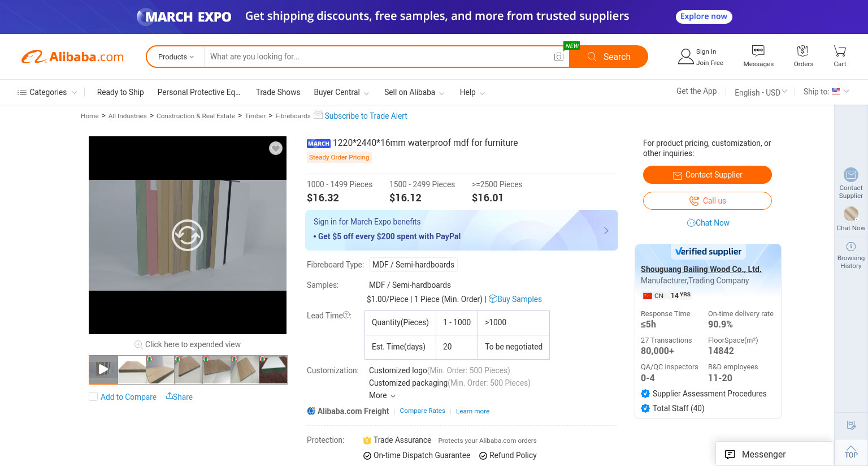The height and width of the screenshot is (466, 868).
Task: Click the orange Search button
Action: pos(609,57)
